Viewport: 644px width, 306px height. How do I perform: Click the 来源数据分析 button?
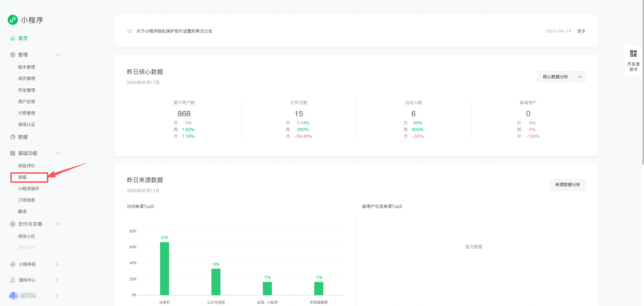(568, 185)
